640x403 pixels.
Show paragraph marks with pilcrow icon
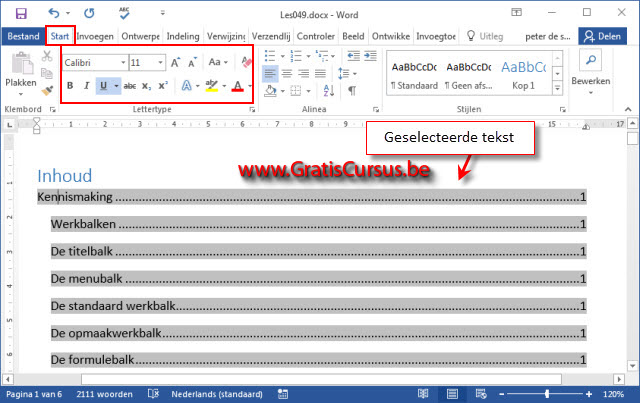[x=352, y=91]
